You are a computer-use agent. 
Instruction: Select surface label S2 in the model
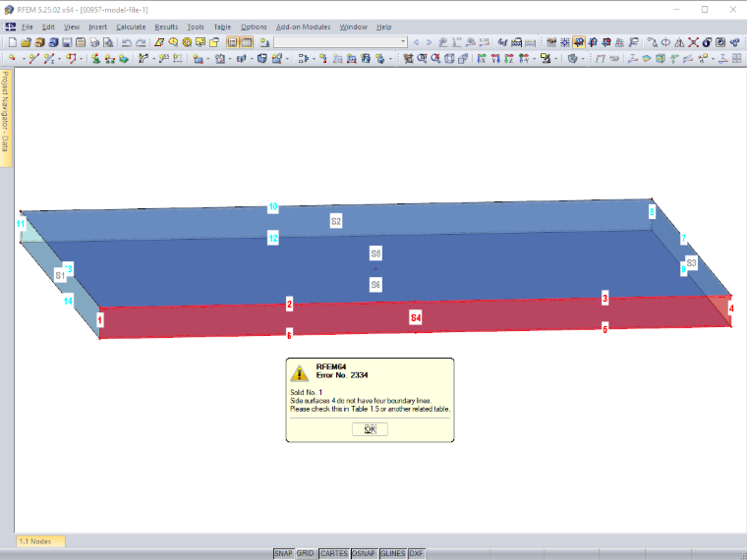coord(336,221)
